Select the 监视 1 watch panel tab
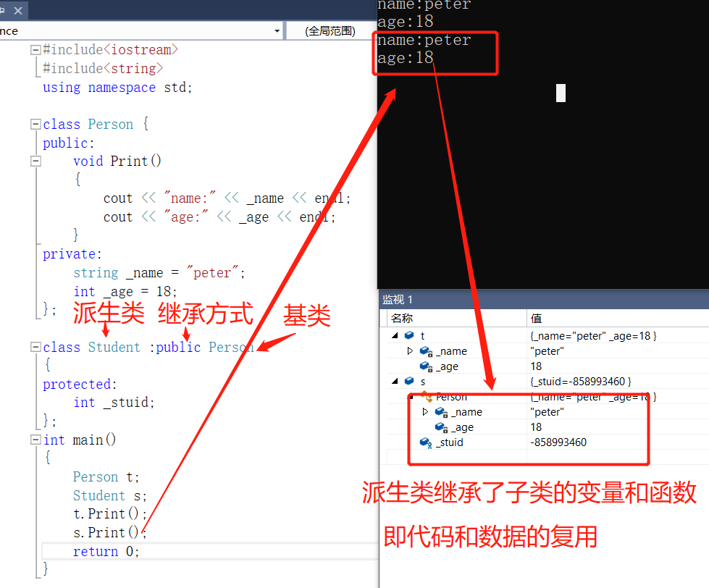 click(x=398, y=300)
